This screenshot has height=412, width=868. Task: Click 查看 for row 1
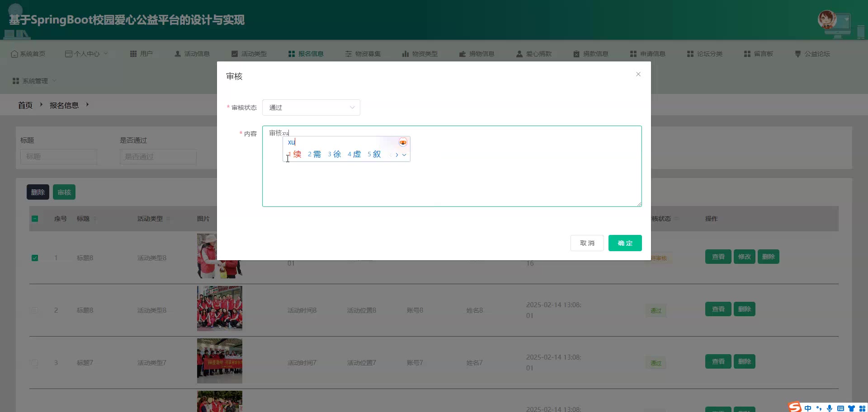(718, 257)
